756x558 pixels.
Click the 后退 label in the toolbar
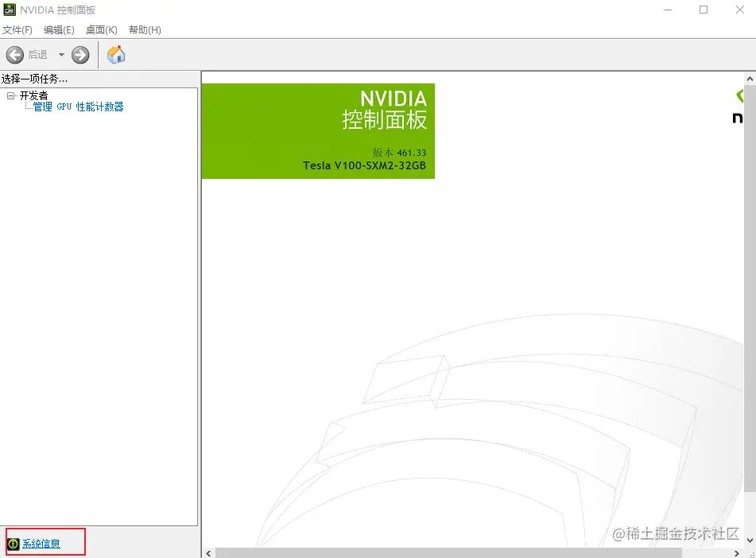click(x=37, y=55)
